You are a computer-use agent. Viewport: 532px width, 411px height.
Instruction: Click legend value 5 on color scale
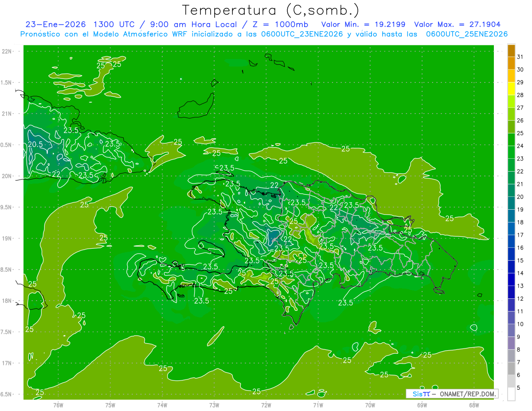pos(519,388)
